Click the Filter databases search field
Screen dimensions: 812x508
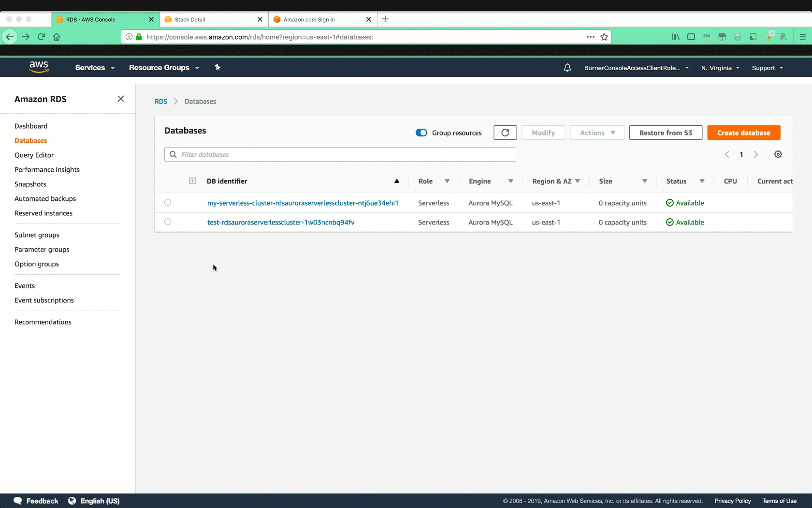coord(340,154)
